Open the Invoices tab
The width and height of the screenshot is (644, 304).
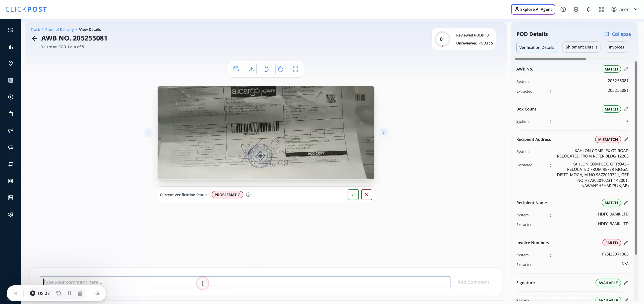(x=616, y=47)
